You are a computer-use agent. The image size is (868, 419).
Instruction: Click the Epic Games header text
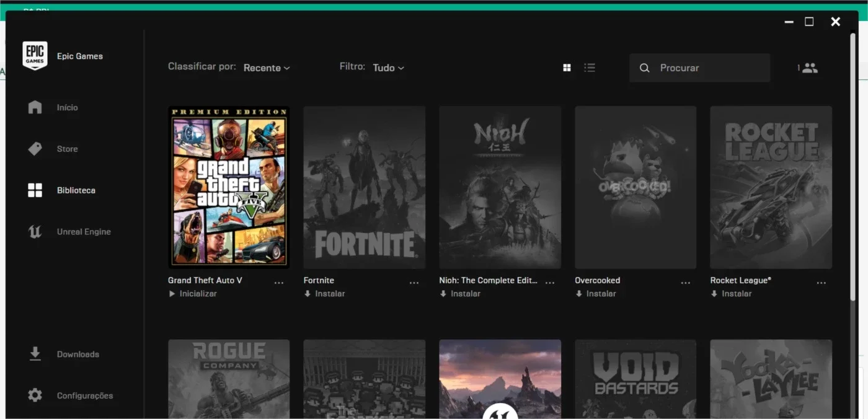click(80, 56)
